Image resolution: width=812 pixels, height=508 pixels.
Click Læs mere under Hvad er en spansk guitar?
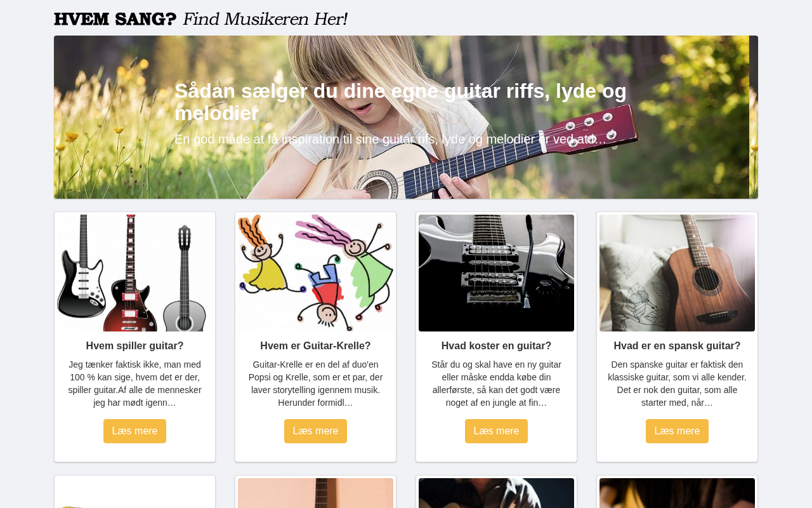tap(677, 431)
